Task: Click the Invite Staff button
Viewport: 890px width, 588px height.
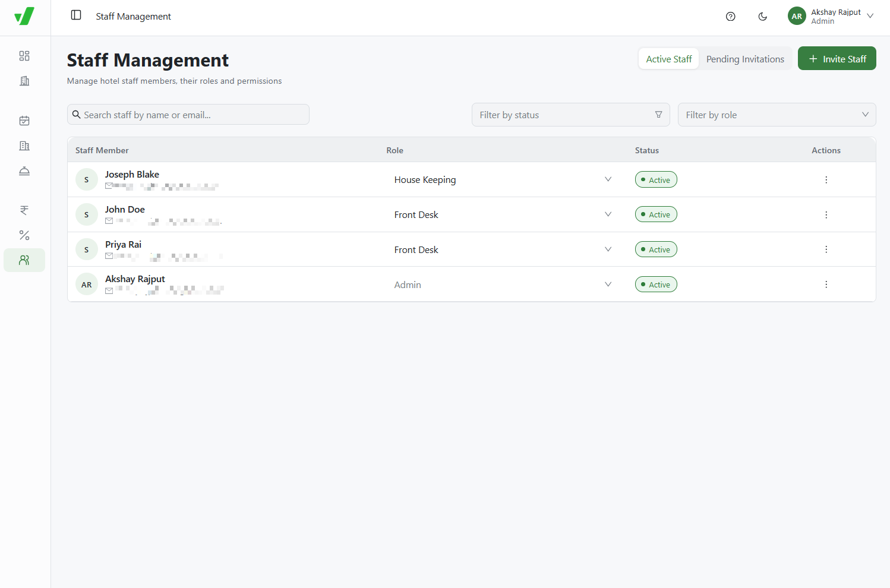Action: pos(837,58)
